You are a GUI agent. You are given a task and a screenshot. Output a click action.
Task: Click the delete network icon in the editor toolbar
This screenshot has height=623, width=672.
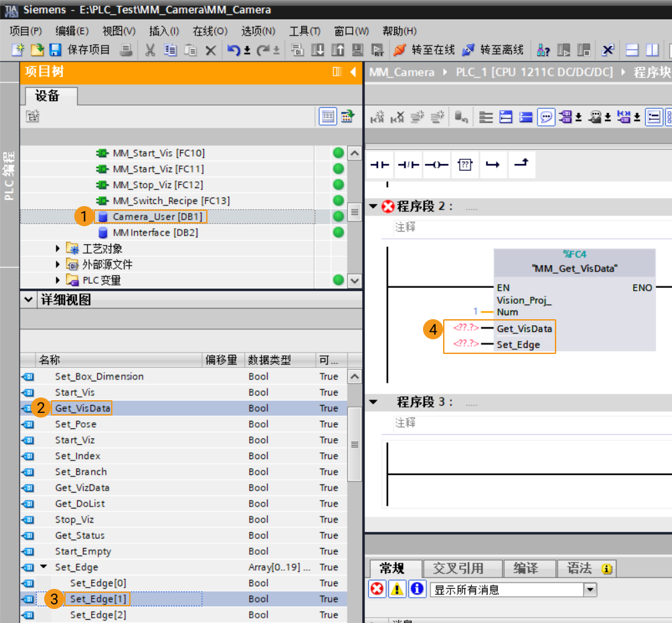point(398,117)
